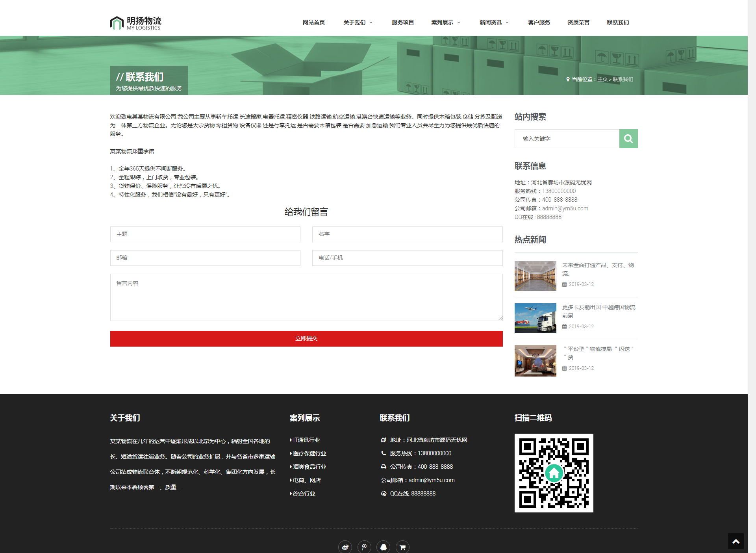Click the Weibo icon in footer
The height and width of the screenshot is (553, 756).
coord(345,547)
